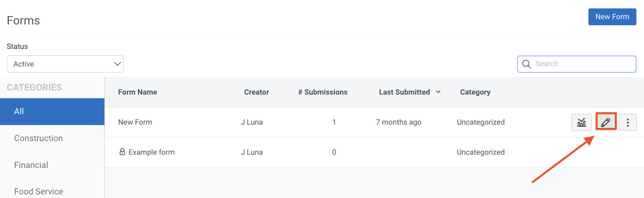This screenshot has width=644, height=198.
Task: Sort by the # Submissions column header
Action: (x=323, y=92)
